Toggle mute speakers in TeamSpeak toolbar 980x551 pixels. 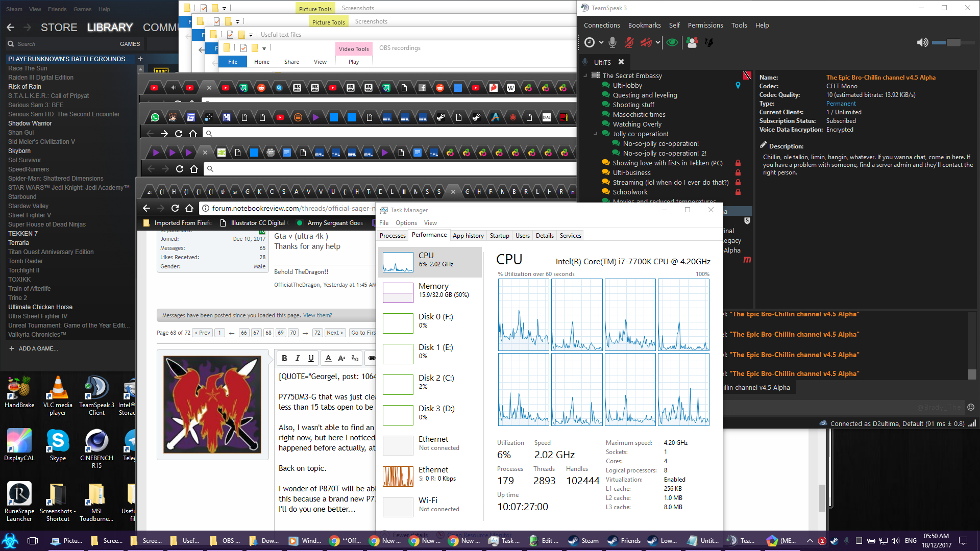click(646, 42)
